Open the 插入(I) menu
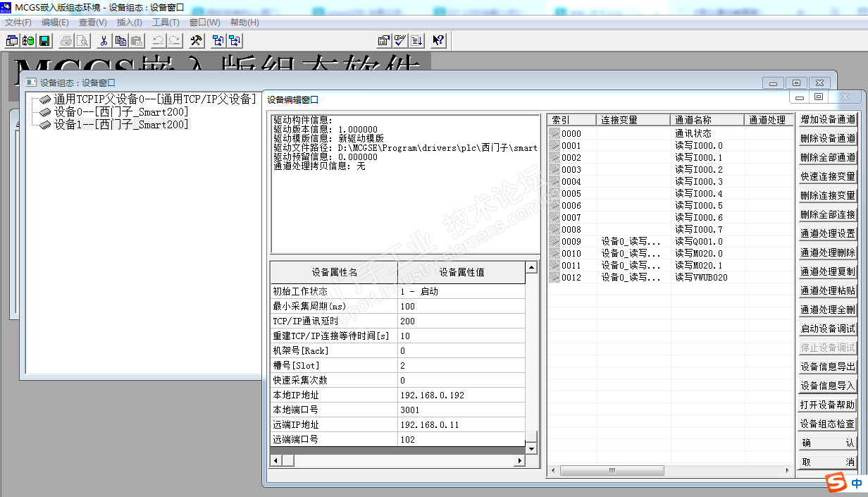Screen dimensions: 868x497 click(129, 23)
